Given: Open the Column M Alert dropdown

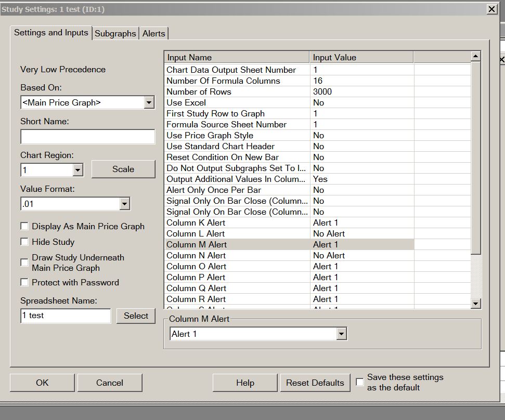Looking at the screenshot, I should [341, 334].
